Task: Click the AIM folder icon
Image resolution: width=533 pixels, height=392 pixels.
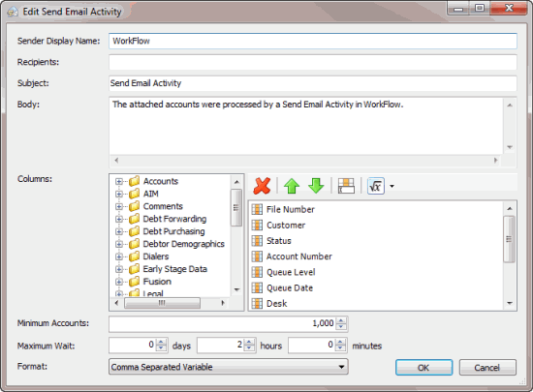Action: tap(135, 194)
